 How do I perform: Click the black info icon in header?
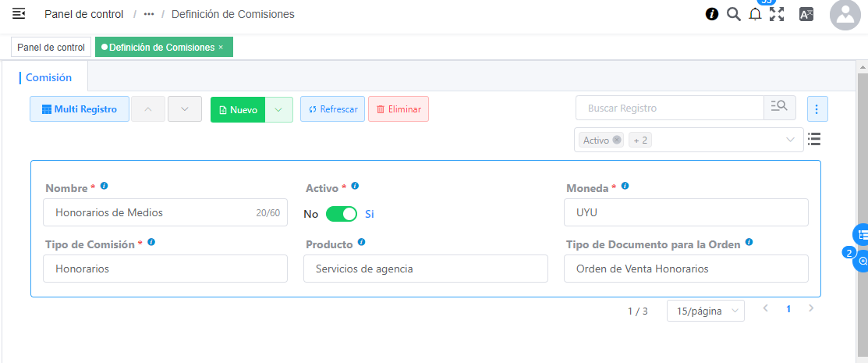(711, 14)
